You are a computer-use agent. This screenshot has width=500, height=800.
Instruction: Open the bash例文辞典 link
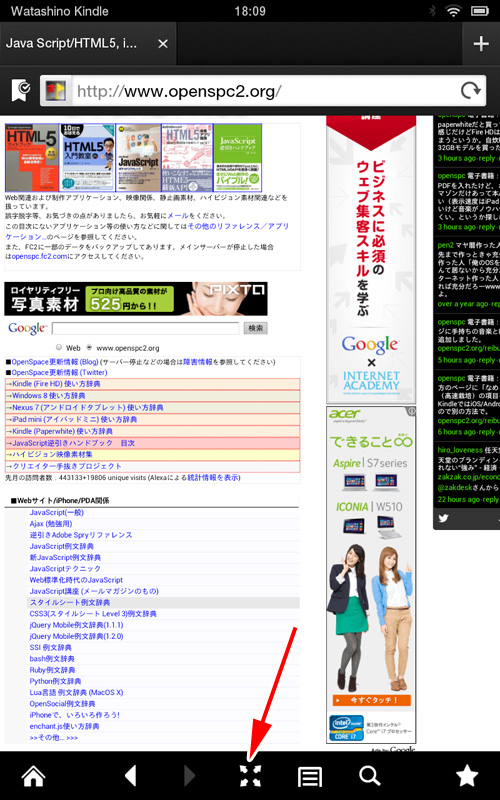(x=52, y=658)
